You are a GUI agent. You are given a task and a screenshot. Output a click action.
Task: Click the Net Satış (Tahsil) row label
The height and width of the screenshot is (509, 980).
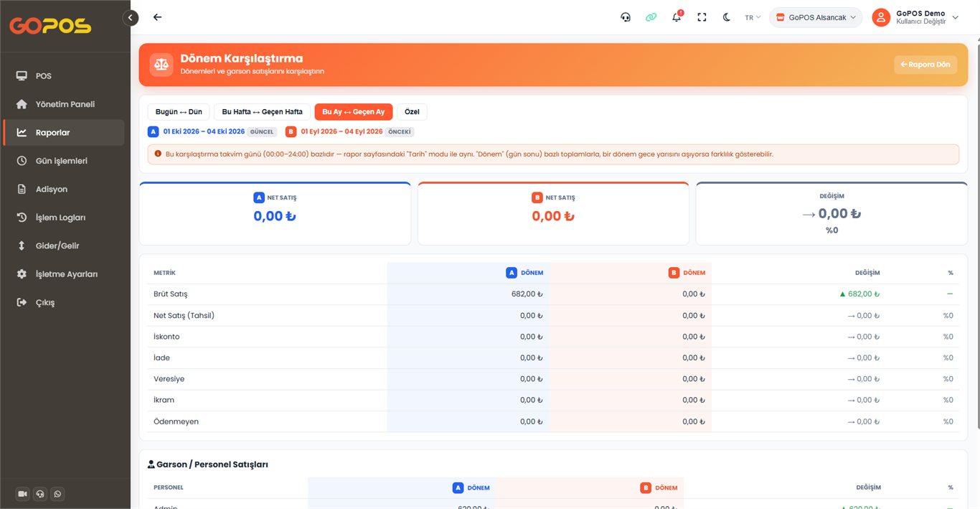click(184, 316)
